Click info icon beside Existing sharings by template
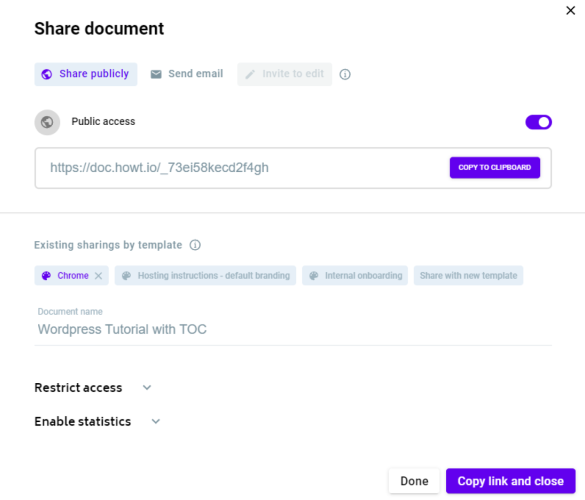This screenshot has width=585, height=500. [195, 245]
